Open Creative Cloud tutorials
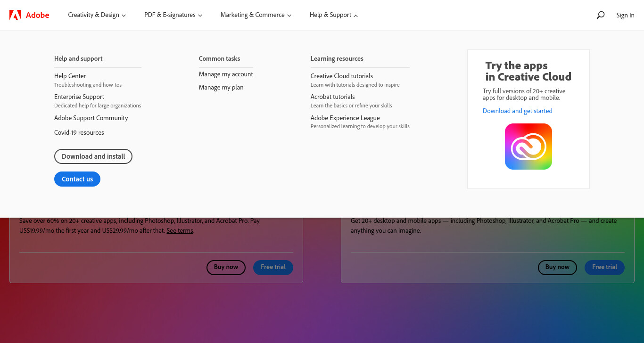The image size is (644, 343). point(342,76)
